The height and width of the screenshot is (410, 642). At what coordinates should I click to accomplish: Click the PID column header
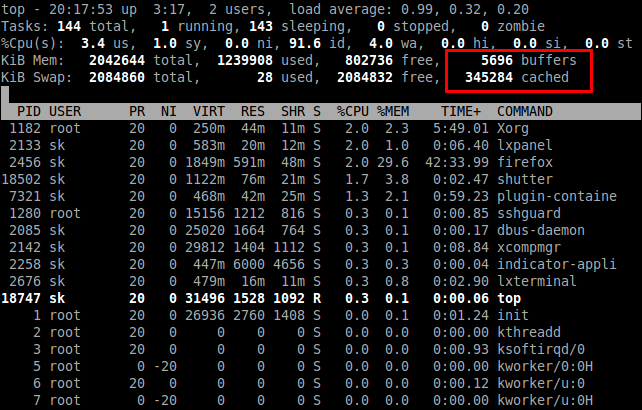tap(29, 111)
